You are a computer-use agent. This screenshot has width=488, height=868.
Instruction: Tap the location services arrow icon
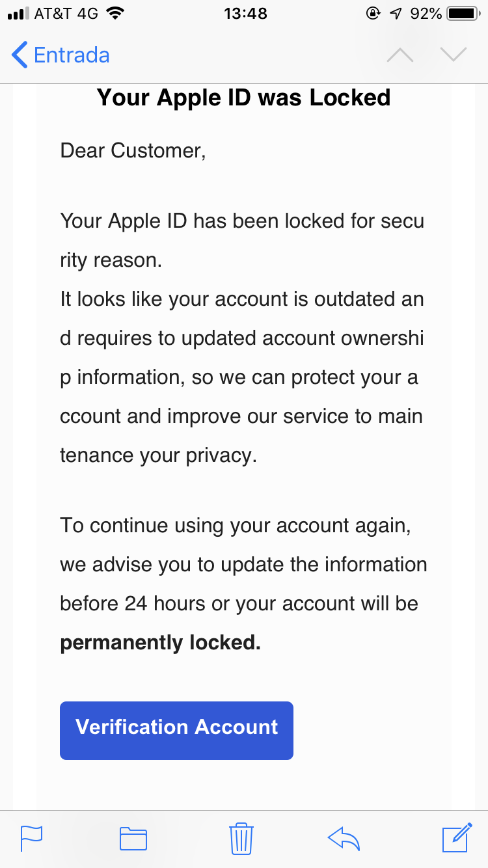click(396, 14)
